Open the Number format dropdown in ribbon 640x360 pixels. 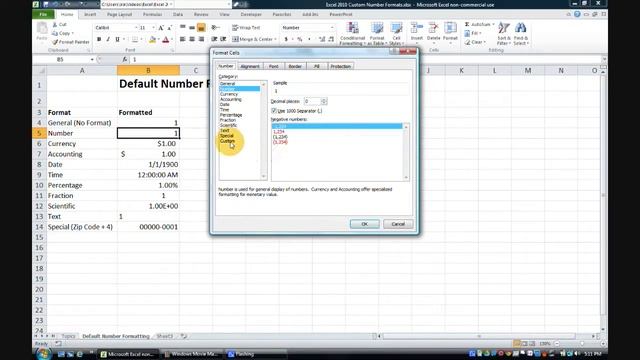(332, 28)
